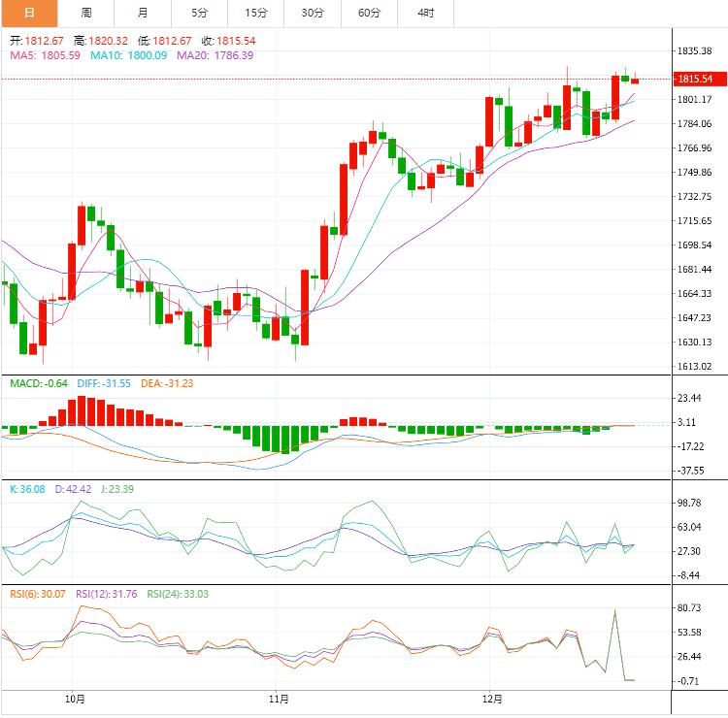The width and height of the screenshot is (728, 718).
Task: Click the MA20 indicator value label
Action: pyautogui.click(x=215, y=55)
